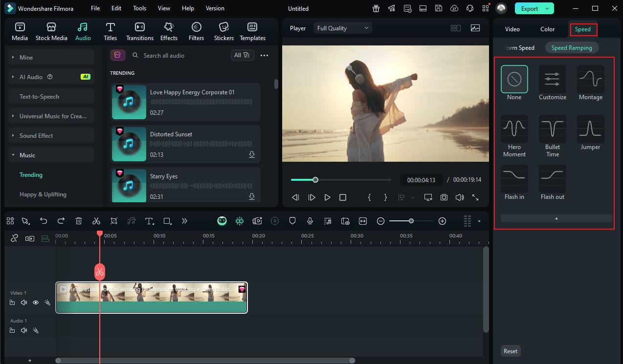This screenshot has width=623, height=364.
Task: Select the Text-to-Speech category
Action: (51, 96)
